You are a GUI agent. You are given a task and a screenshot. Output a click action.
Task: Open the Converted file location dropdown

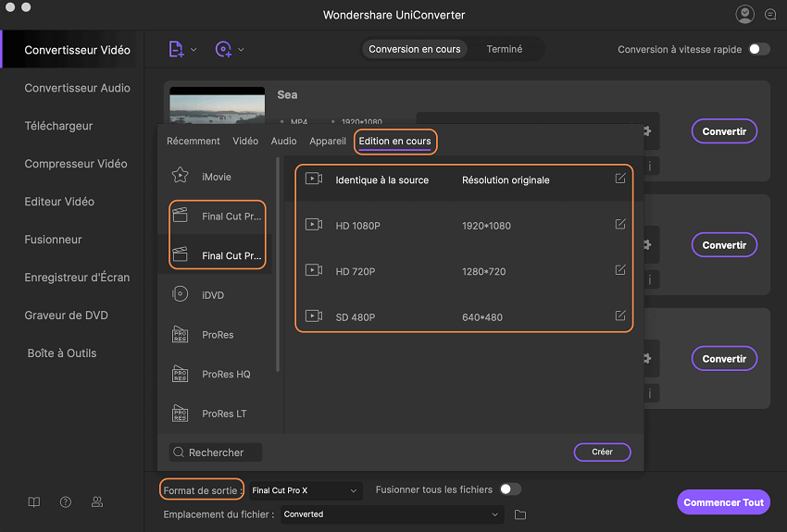pyautogui.click(x=392, y=514)
